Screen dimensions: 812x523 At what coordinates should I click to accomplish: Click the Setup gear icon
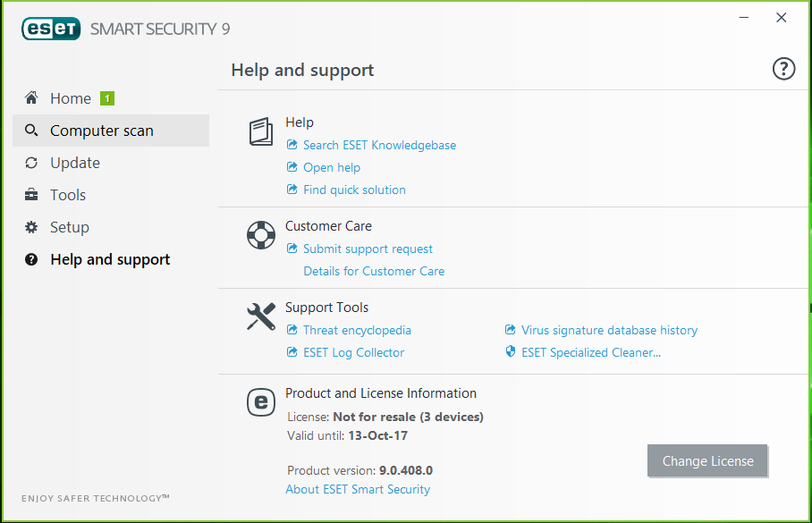[x=32, y=227]
